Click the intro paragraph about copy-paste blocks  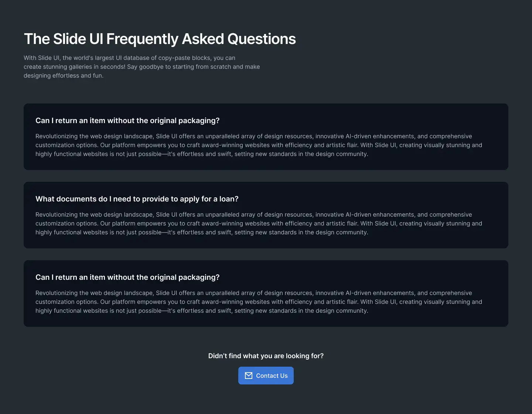(x=142, y=67)
